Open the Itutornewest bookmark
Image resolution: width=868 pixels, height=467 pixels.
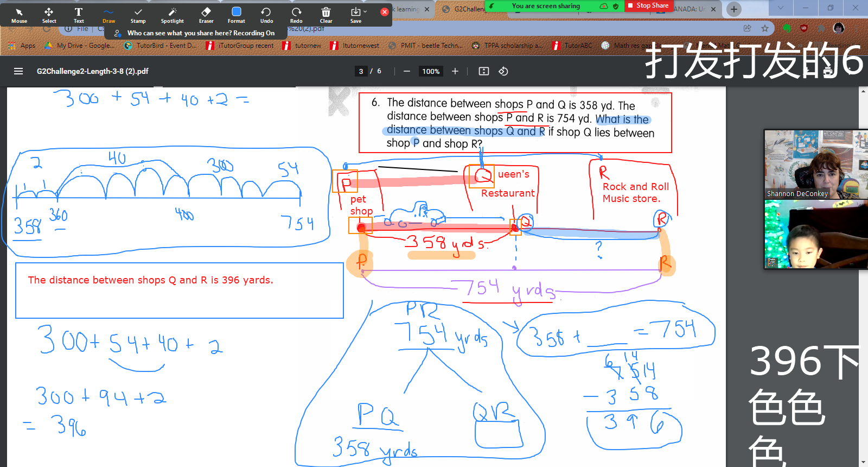pos(355,46)
